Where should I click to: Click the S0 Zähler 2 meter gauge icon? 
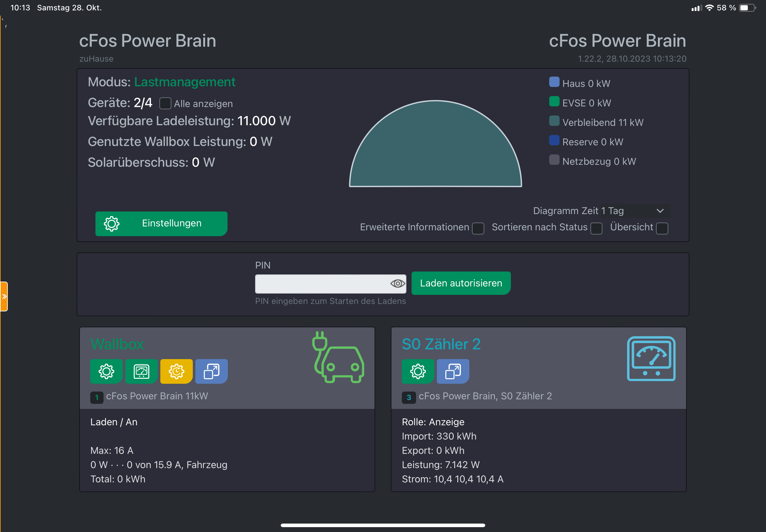(x=651, y=359)
